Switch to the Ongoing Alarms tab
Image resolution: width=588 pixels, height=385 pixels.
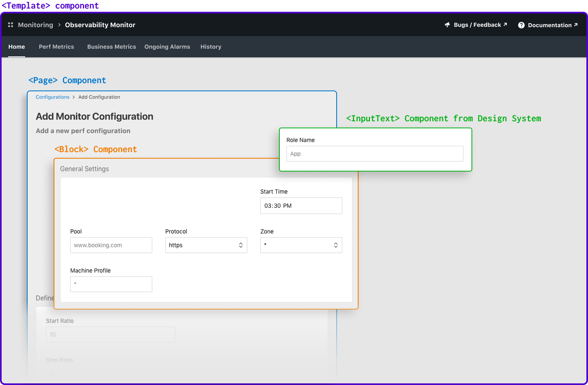[167, 47]
